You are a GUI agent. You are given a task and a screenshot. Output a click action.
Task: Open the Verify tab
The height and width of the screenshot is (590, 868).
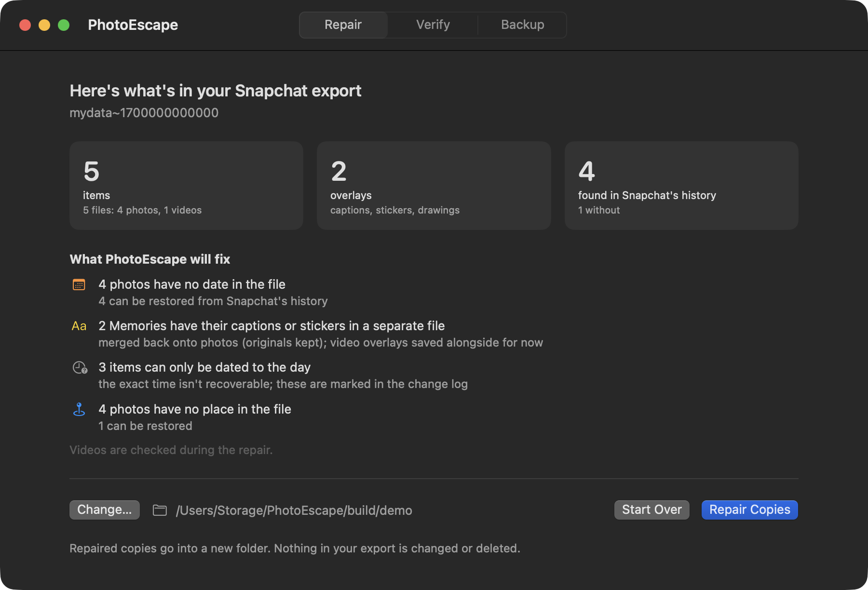pyautogui.click(x=433, y=25)
